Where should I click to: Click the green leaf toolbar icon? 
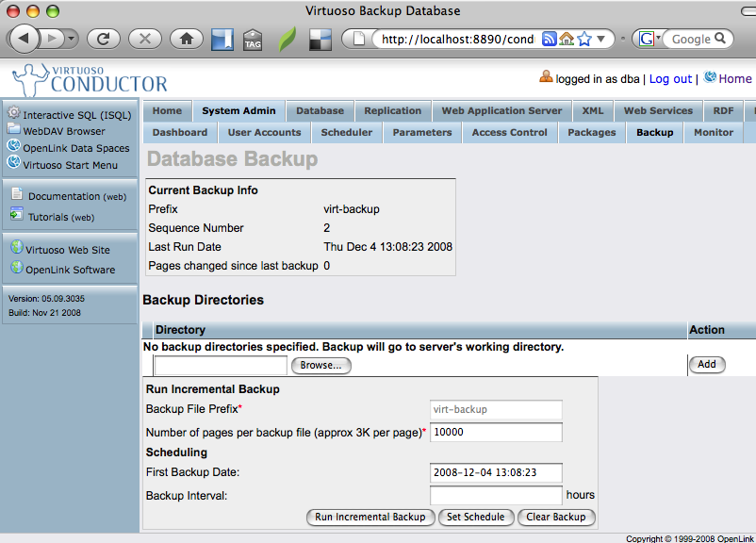pyautogui.click(x=287, y=40)
